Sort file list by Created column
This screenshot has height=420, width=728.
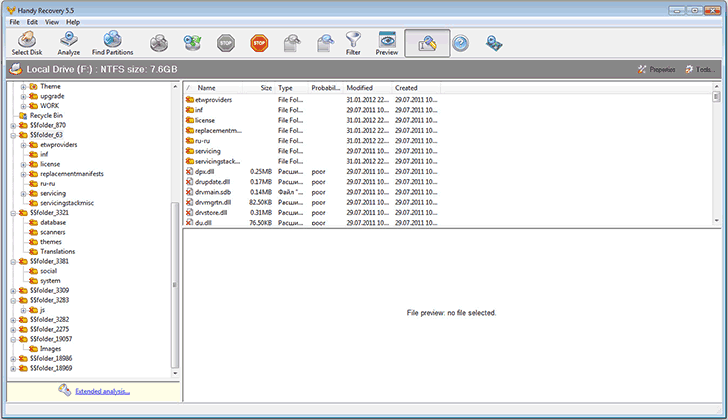[x=416, y=88]
